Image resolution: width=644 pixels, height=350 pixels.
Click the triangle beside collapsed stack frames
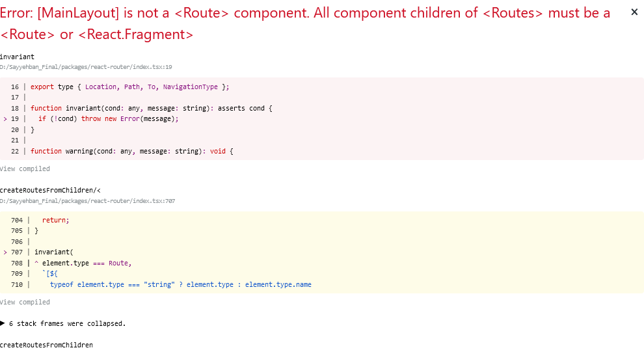[x=3, y=323]
